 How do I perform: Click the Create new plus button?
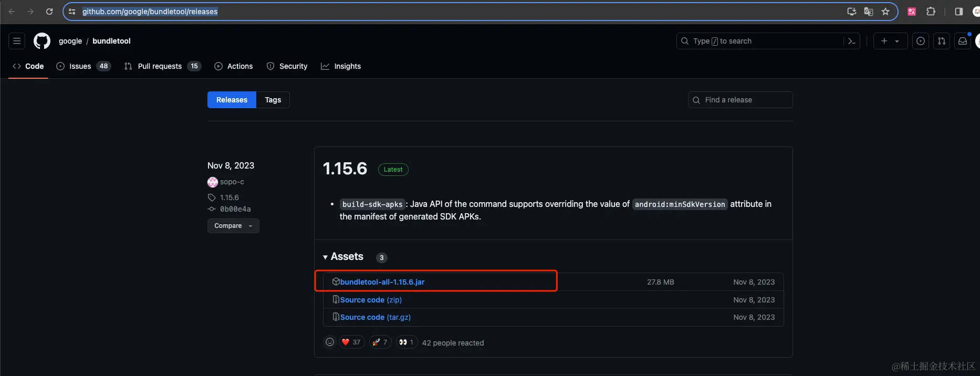coord(884,41)
